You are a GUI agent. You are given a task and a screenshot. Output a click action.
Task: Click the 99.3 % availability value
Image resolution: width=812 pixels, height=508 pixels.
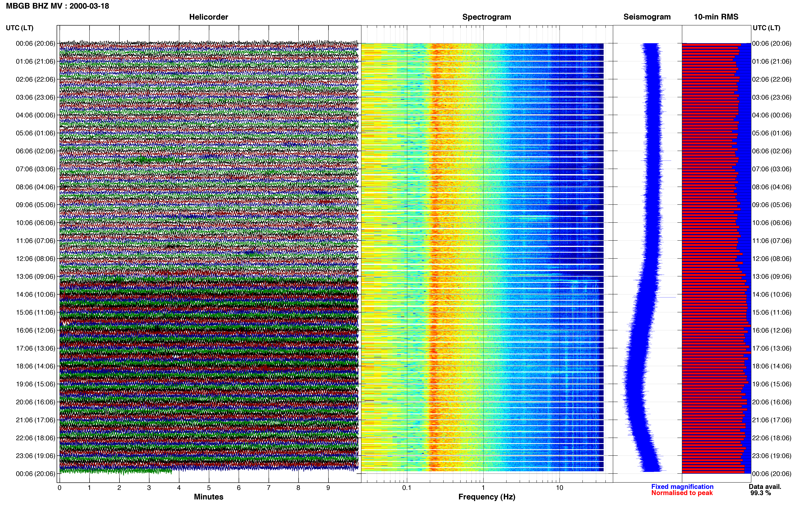(761, 493)
